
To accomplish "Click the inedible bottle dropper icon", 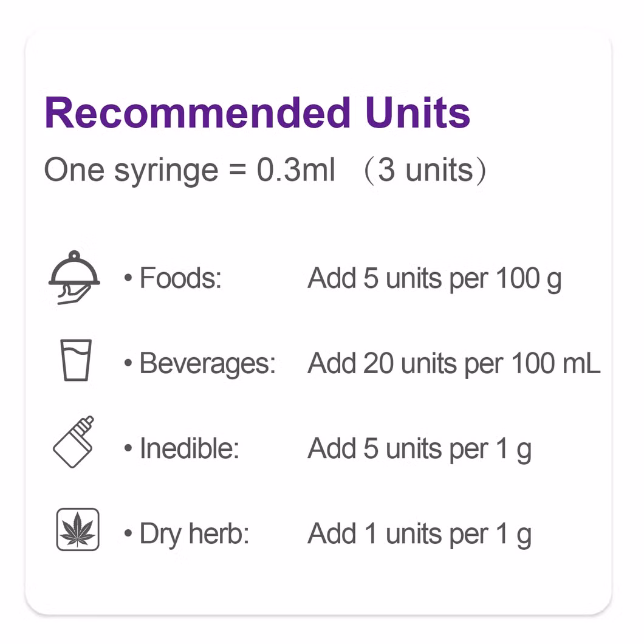I will [74, 442].
